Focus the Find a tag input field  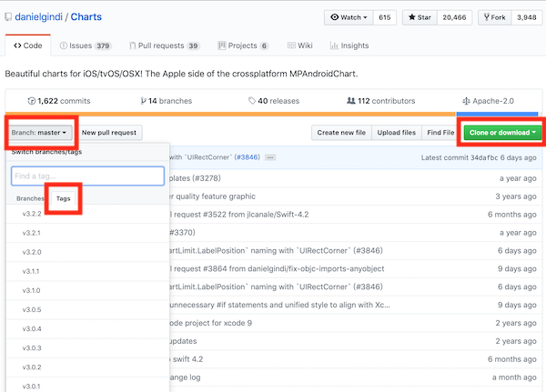click(x=87, y=176)
